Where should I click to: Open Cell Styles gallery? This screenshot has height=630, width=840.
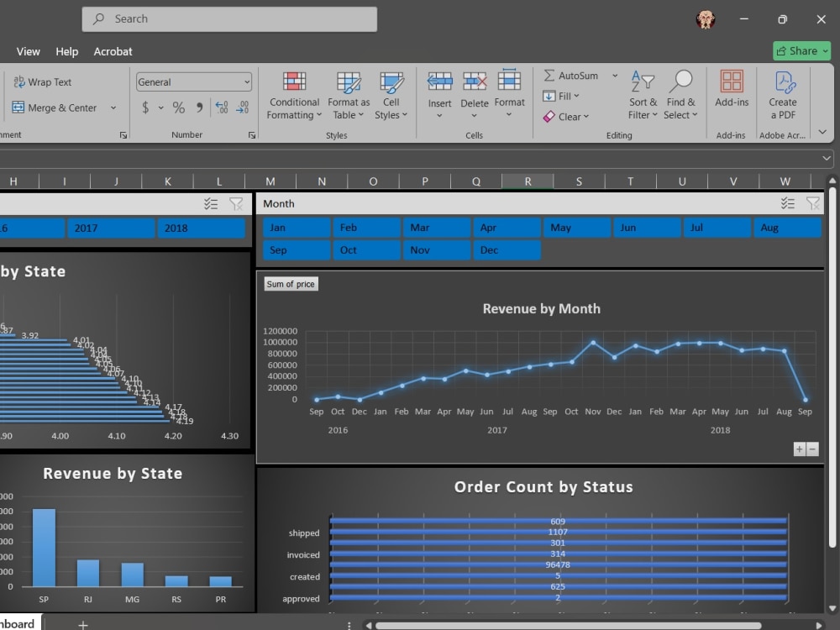tap(391, 97)
